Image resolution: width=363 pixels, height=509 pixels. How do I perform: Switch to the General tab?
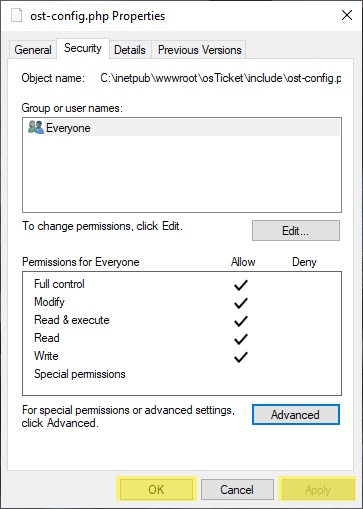click(33, 50)
